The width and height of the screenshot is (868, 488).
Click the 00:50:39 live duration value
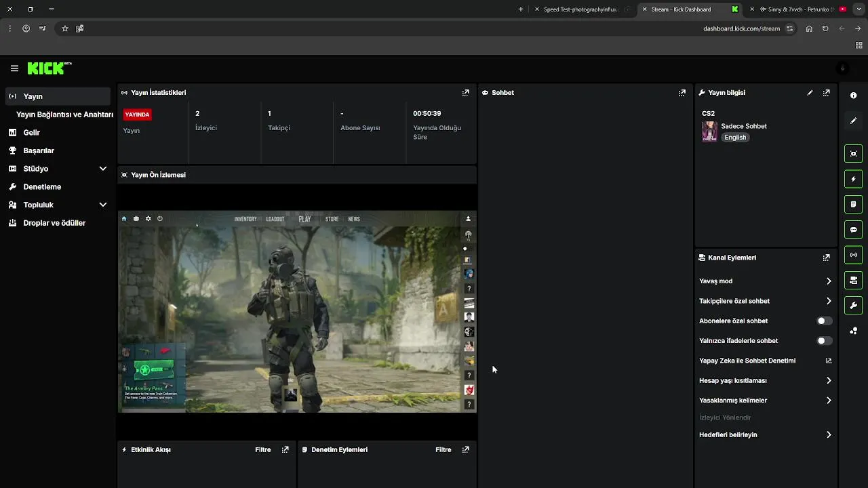[427, 114]
